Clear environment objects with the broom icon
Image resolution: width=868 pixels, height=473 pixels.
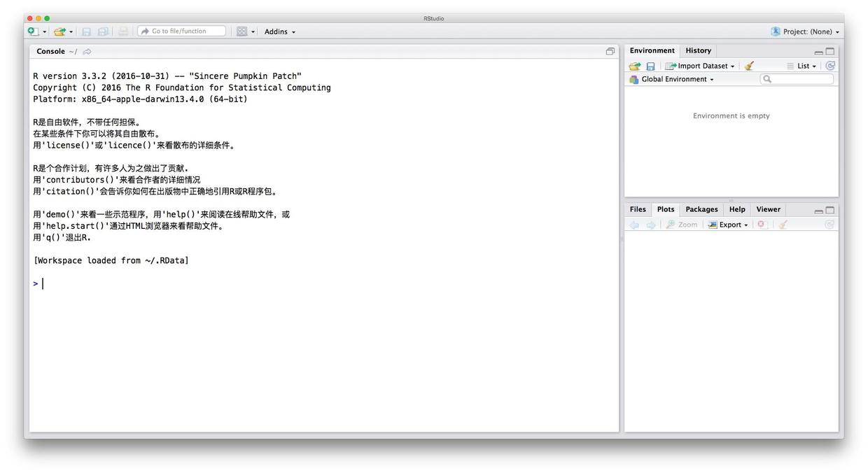[x=749, y=66]
